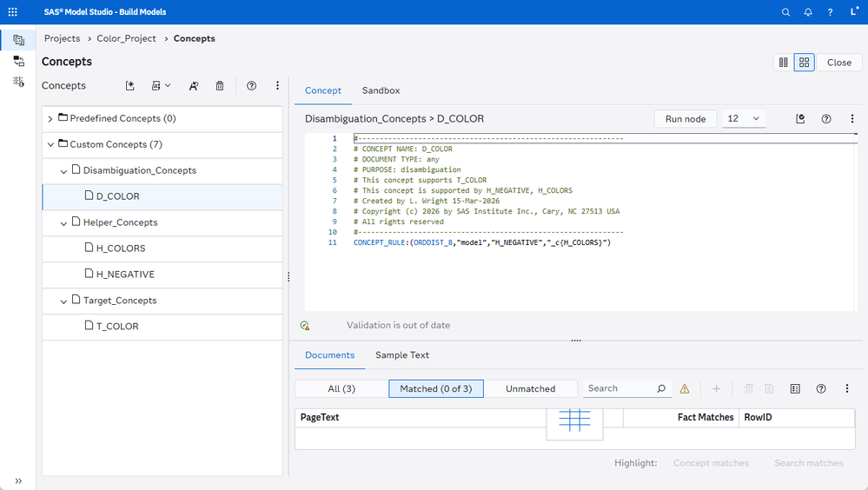Open the user profile avatar L
The height and width of the screenshot is (490, 868).
click(854, 11)
